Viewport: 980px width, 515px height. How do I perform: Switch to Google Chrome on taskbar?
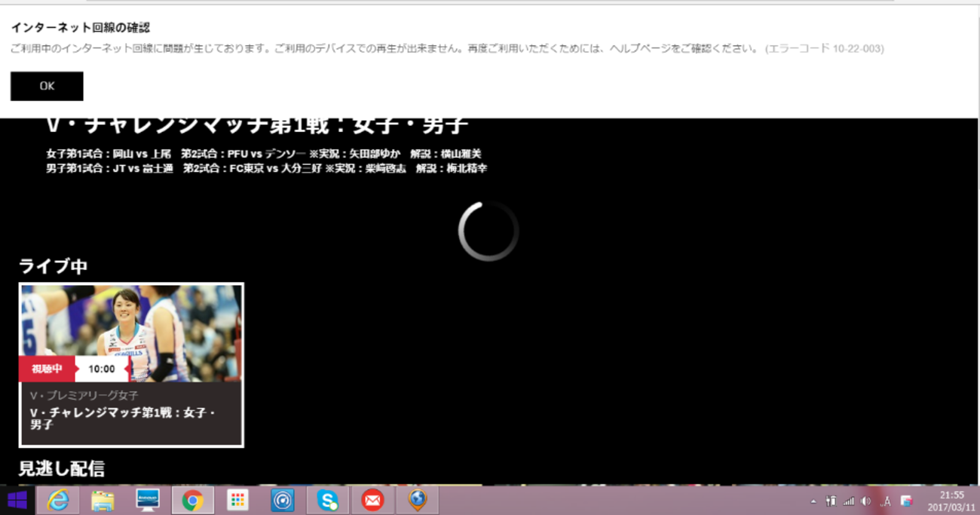[x=192, y=500]
